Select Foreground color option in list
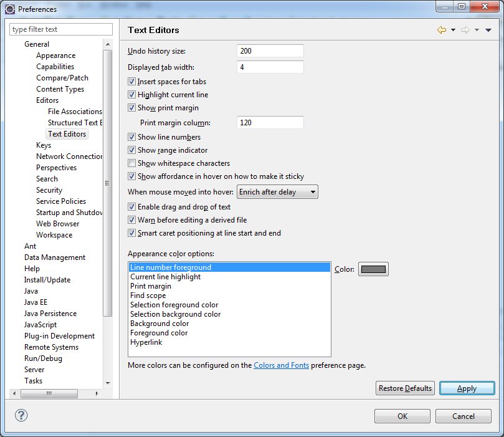Screen dimensions: 504x437 229,333
